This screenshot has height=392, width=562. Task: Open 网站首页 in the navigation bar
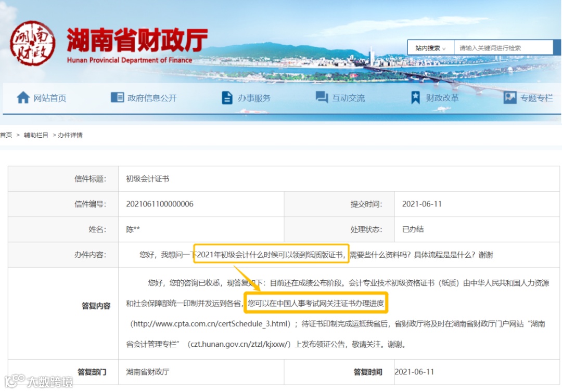pos(50,98)
